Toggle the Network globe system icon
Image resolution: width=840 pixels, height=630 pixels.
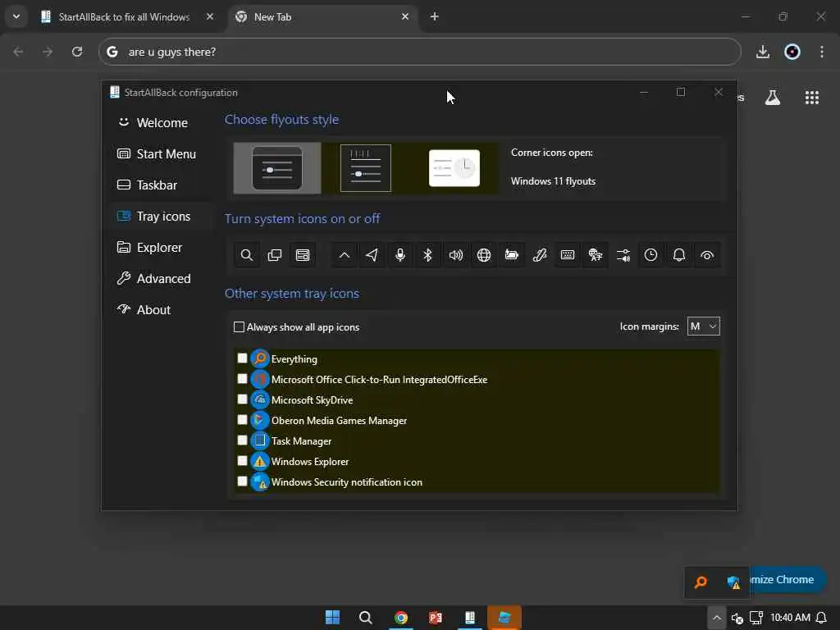(484, 255)
